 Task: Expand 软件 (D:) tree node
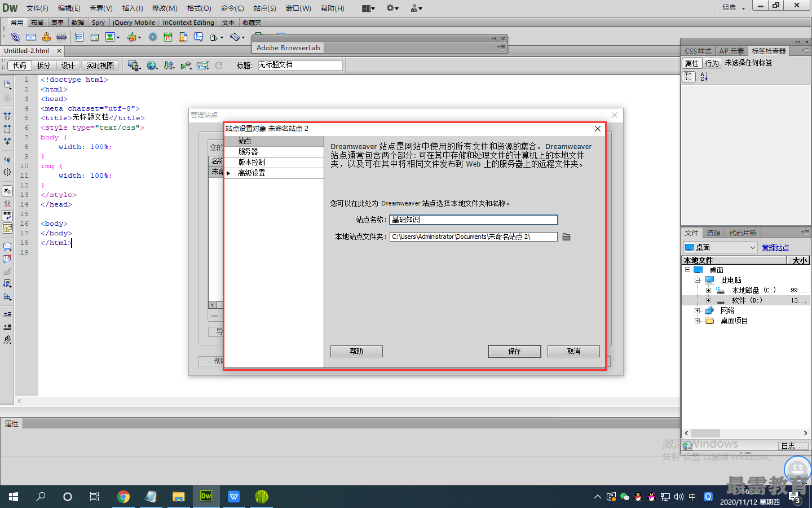coord(708,300)
